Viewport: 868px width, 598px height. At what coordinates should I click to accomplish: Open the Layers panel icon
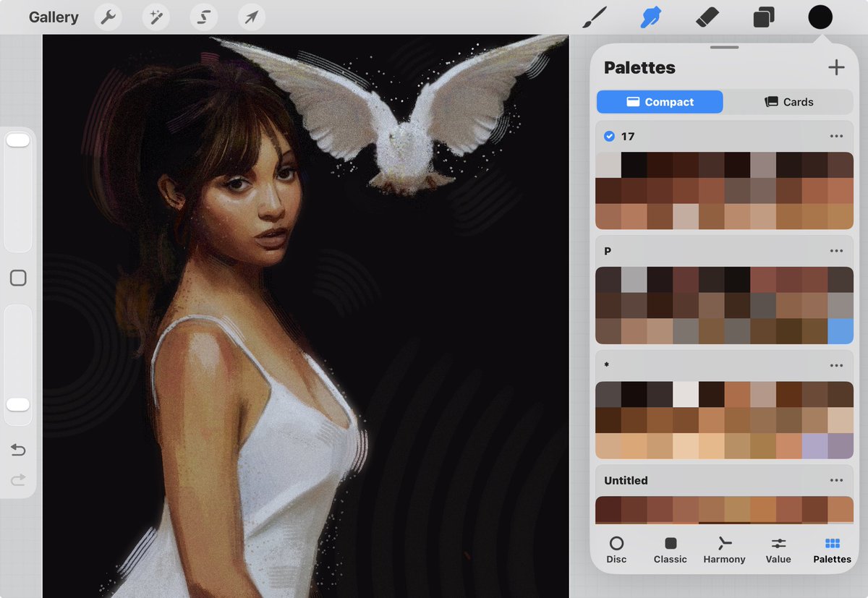pos(763,17)
